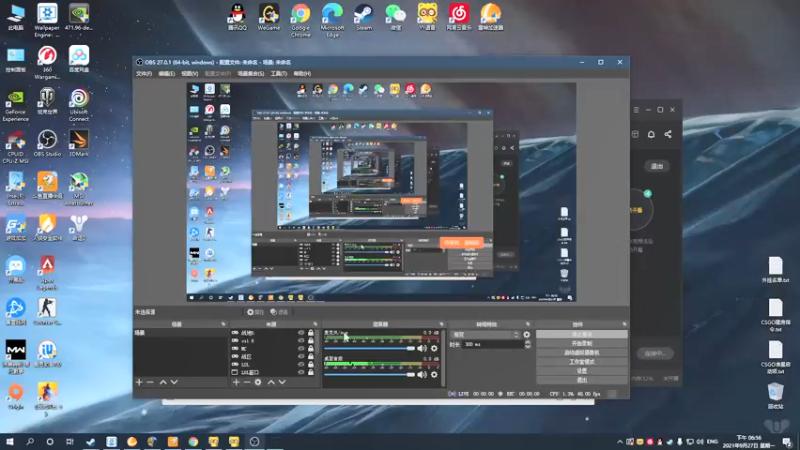
Task: Move scene down in the scenes list
Action: pyautogui.click(x=174, y=382)
